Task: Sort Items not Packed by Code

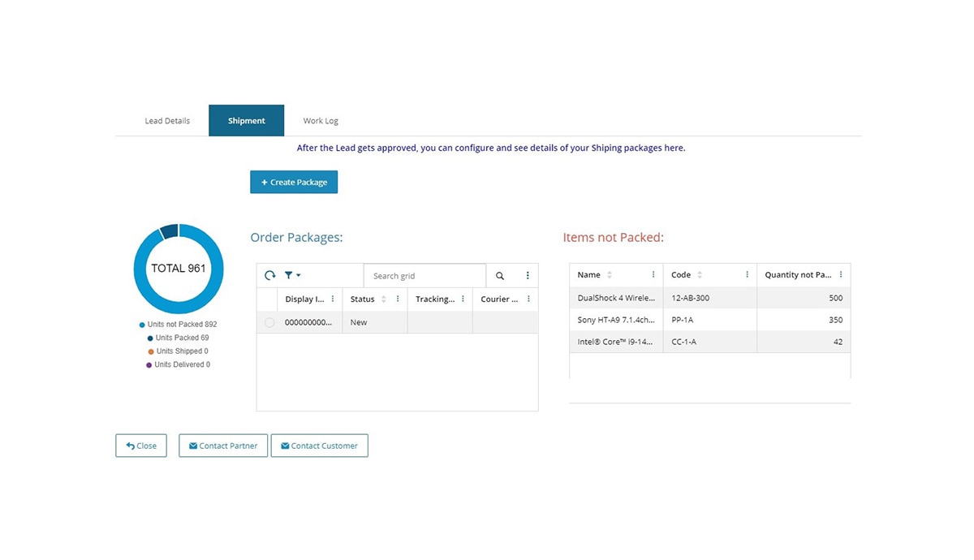Action: (x=700, y=275)
